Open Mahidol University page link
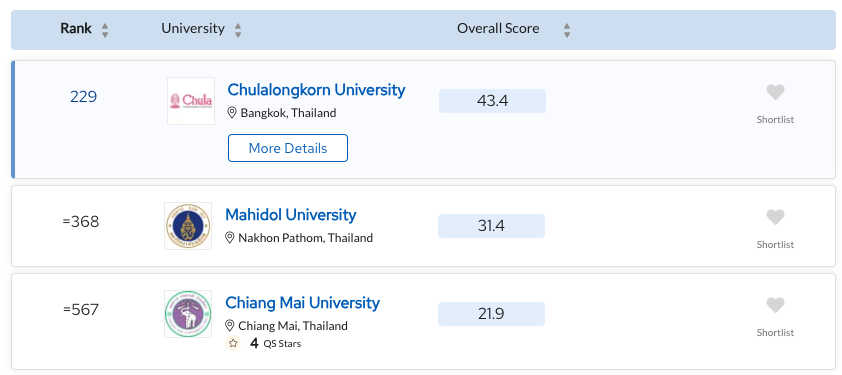 pos(291,215)
